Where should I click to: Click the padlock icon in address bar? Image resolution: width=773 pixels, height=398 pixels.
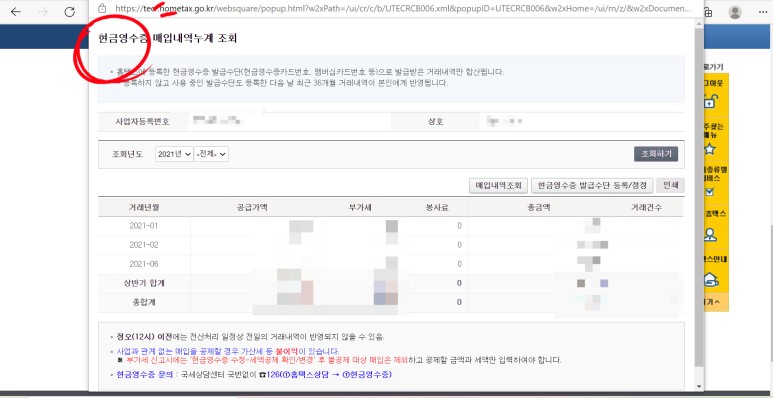click(103, 8)
